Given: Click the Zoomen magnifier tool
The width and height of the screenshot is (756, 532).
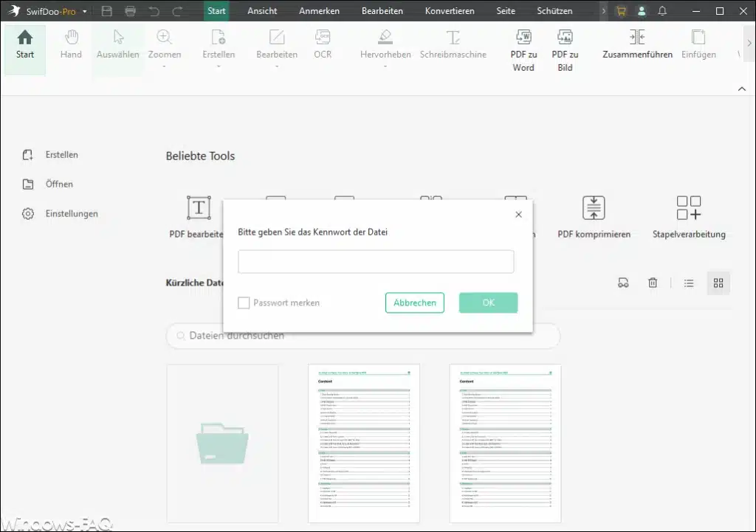Looking at the screenshot, I should point(165,45).
